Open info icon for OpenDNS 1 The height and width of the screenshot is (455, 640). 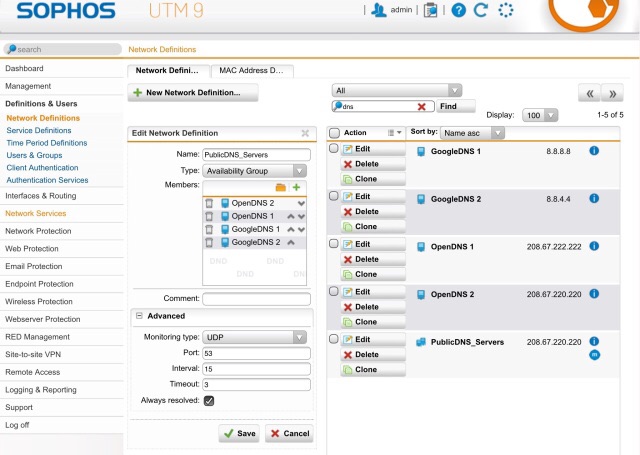tap(594, 246)
